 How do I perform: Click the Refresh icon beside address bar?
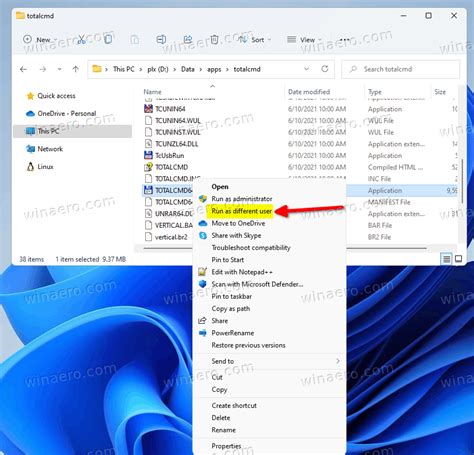coord(325,69)
